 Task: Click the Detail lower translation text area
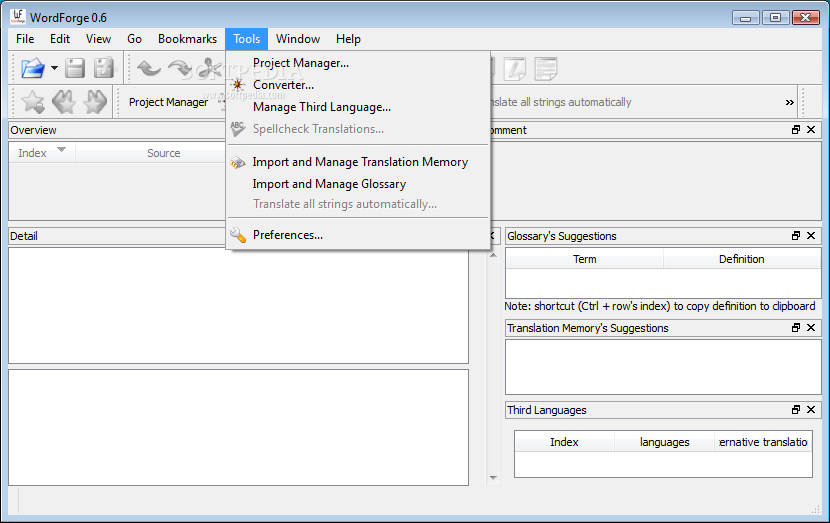pos(238,427)
